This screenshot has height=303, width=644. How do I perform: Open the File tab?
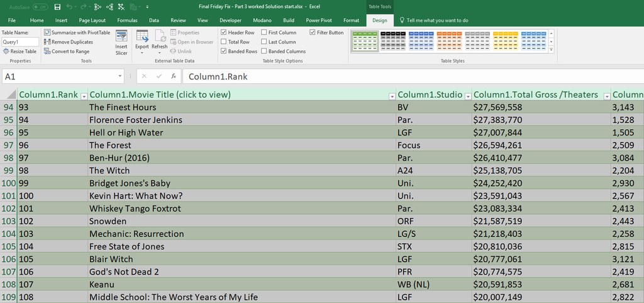12,20
